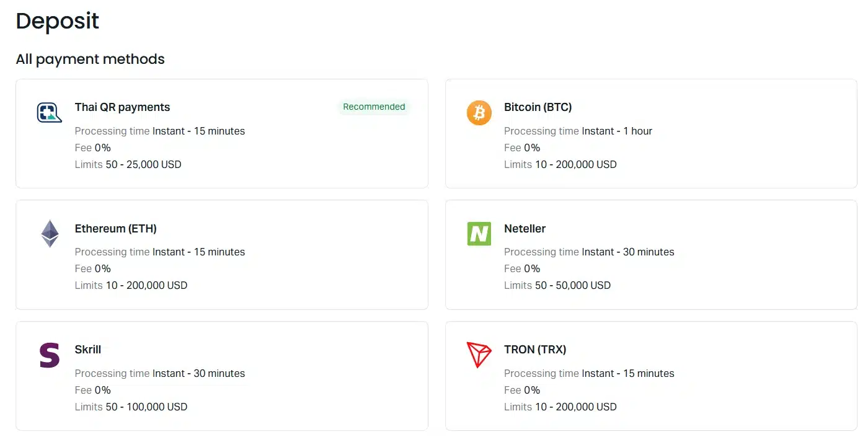Click the orange Bitcoin logo

tap(479, 113)
